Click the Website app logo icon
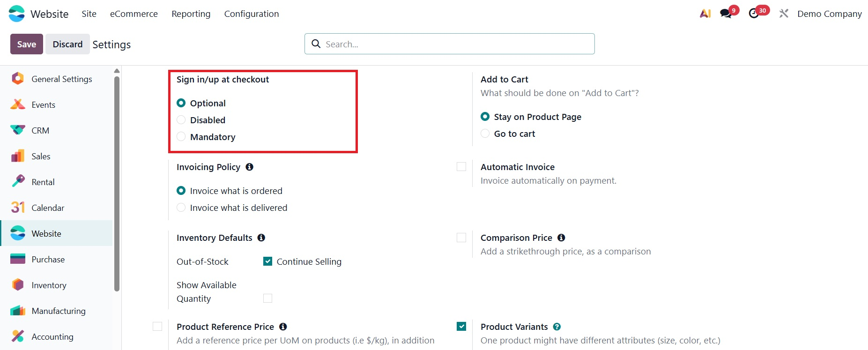The width and height of the screenshot is (868, 350). click(17, 14)
